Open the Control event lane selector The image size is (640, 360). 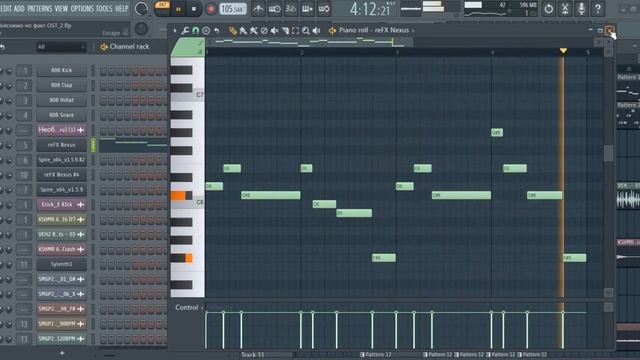click(189, 307)
